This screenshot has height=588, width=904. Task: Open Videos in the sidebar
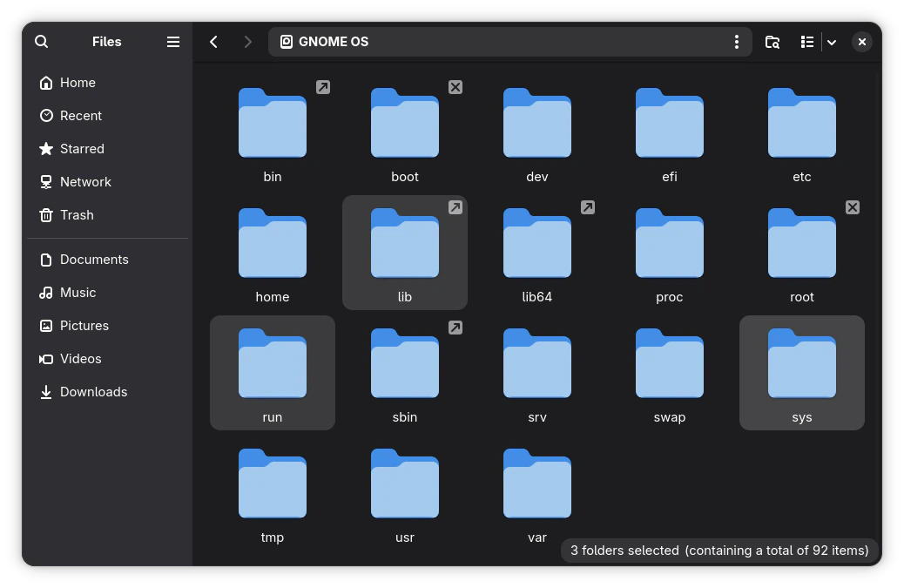(108, 359)
